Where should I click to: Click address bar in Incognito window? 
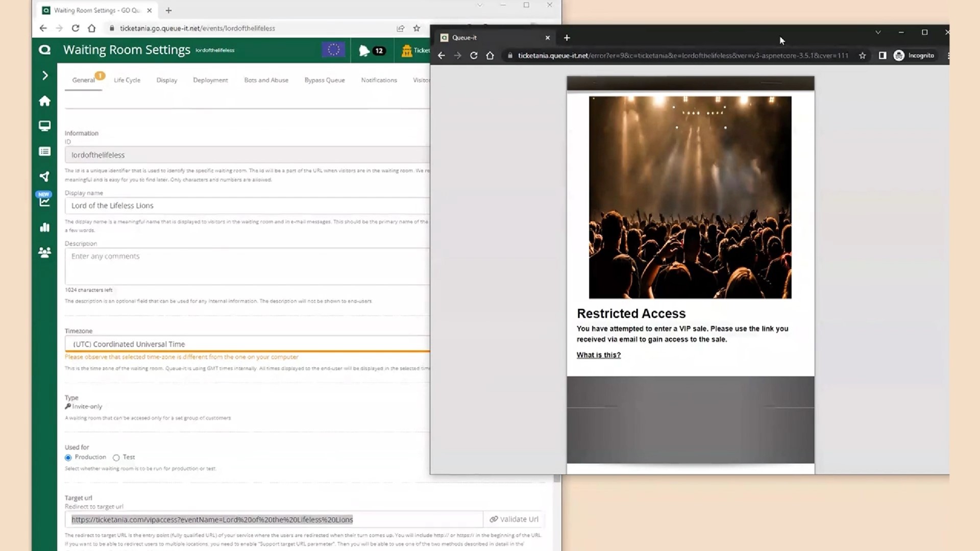pos(683,56)
